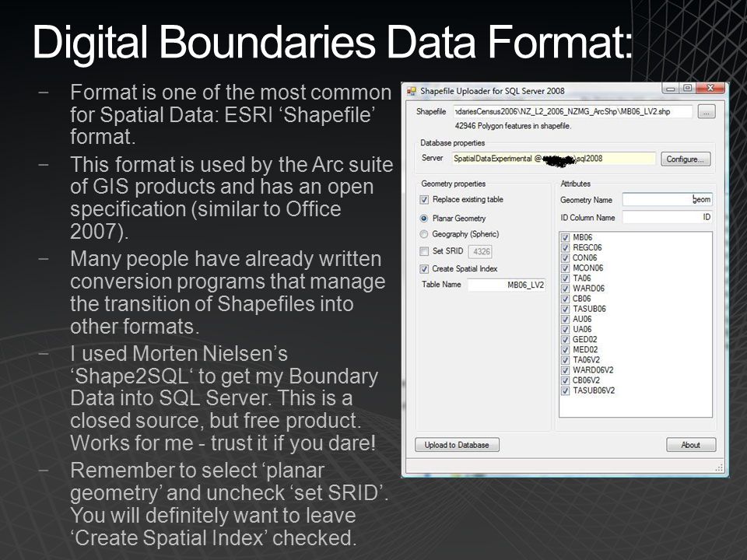This screenshot has width=747, height=560.
Task: Uncheck the CON06 attribute checkbox
Action: 565,258
